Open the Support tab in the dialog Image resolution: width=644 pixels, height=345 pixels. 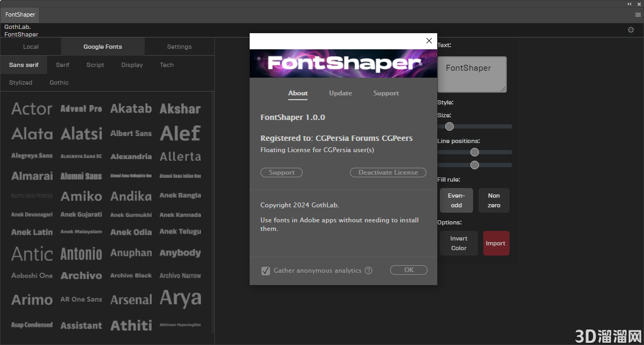(386, 93)
